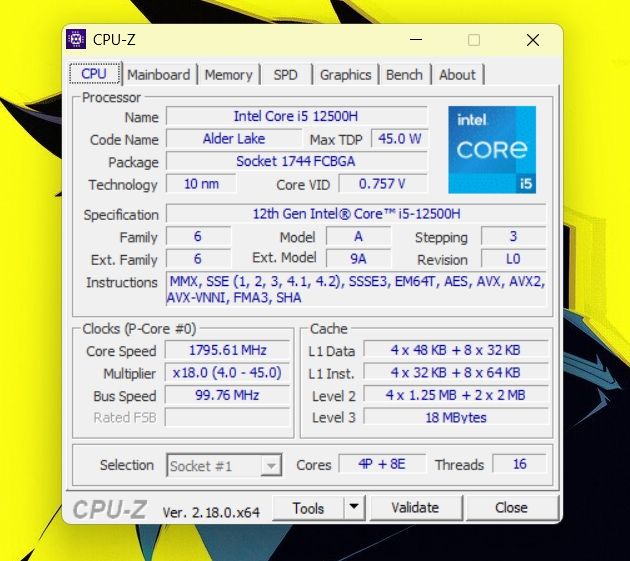Click the Stepping value 3
This screenshot has width=630, height=561.
[x=513, y=236]
